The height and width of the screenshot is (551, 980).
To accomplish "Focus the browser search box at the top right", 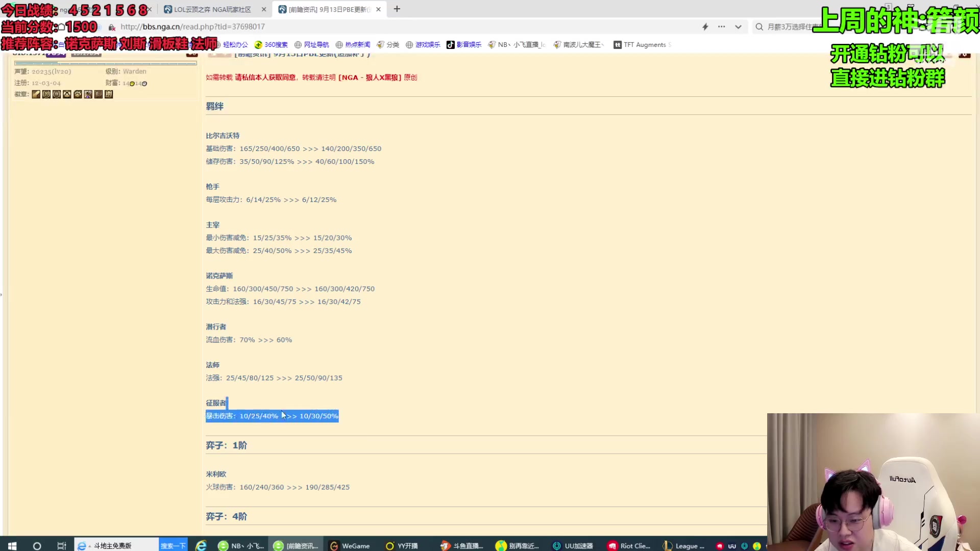I will click(789, 27).
